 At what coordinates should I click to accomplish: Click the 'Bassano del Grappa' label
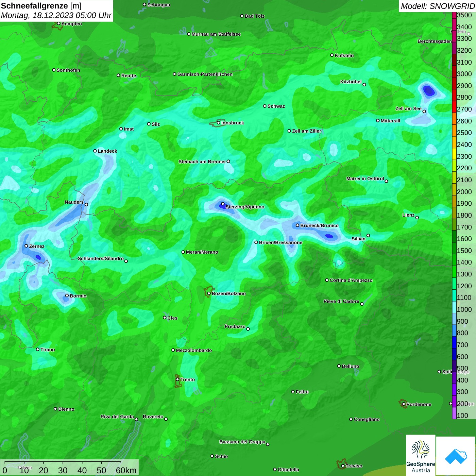click(x=242, y=442)
